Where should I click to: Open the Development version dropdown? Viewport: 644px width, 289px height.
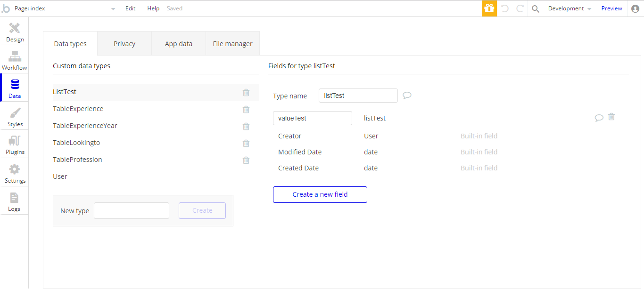click(569, 8)
